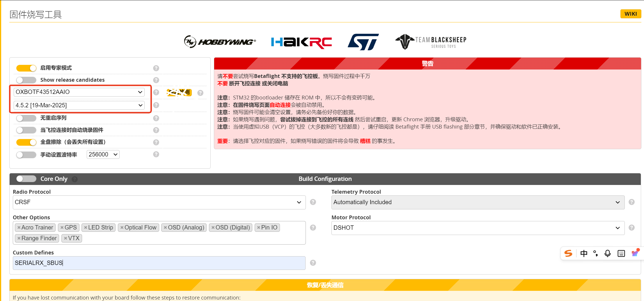Image resolution: width=644 pixels, height=301 pixels.
Task: Click the 恢复/丢失通信 section header
Action: (325, 285)
